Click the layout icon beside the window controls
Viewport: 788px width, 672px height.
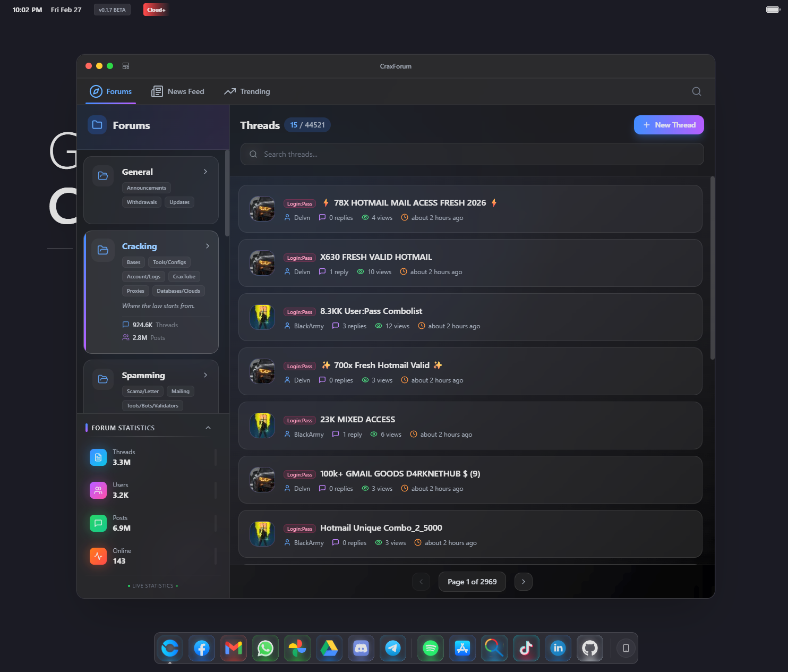point(126,66)
